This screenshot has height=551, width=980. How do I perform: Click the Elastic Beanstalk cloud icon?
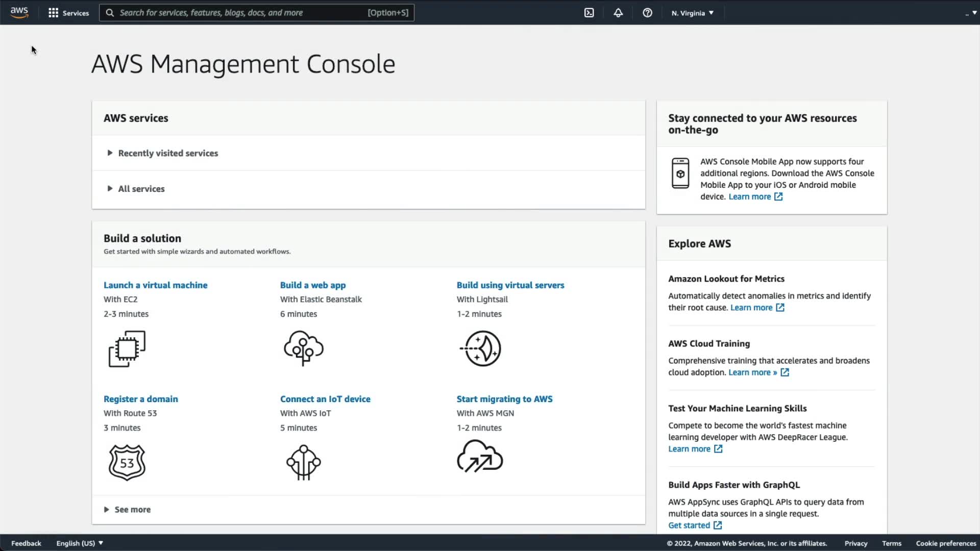click(304, 348)
